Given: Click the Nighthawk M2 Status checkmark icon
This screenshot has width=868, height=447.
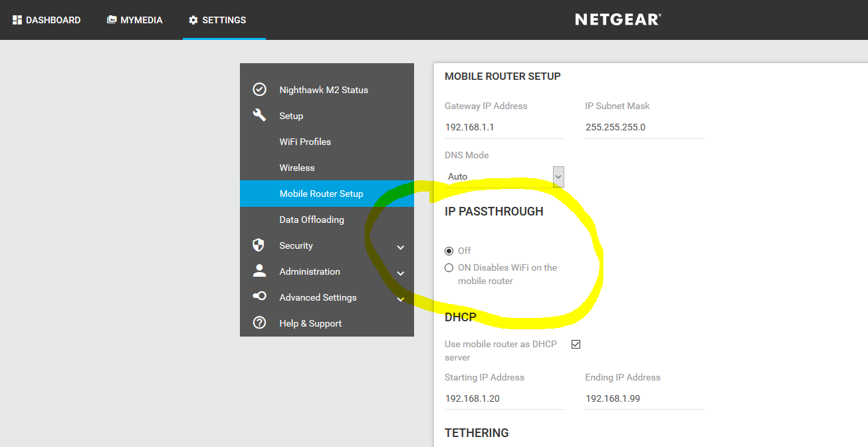Looking at the screenshot, I should [260, 90].
